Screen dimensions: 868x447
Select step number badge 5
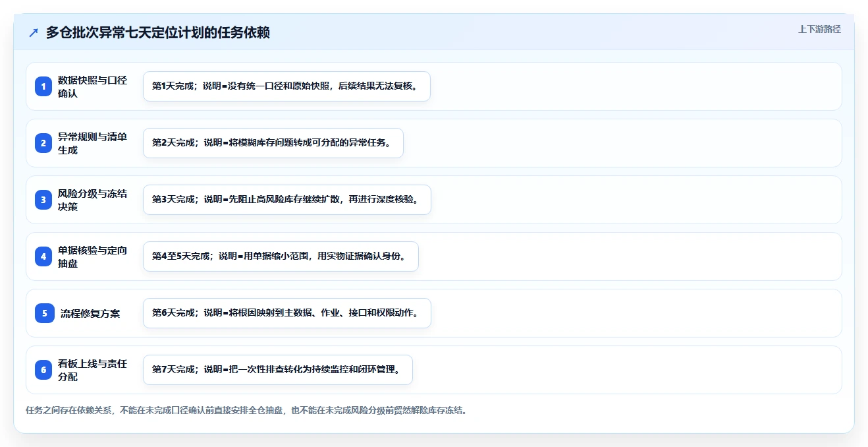coord(43,313)
